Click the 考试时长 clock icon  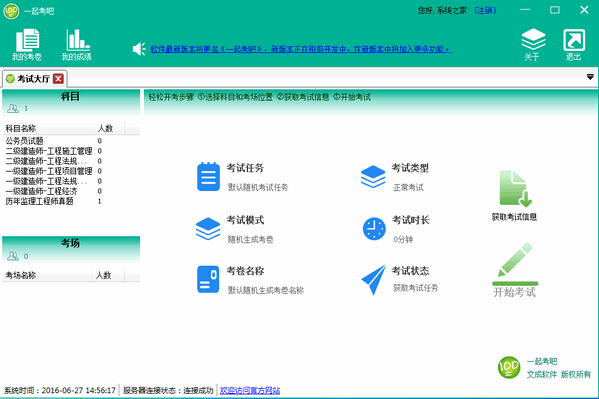(x=374, y=229)
